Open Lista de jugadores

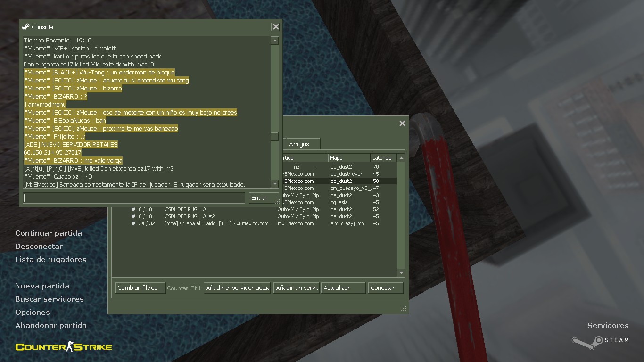click(51, 260)
